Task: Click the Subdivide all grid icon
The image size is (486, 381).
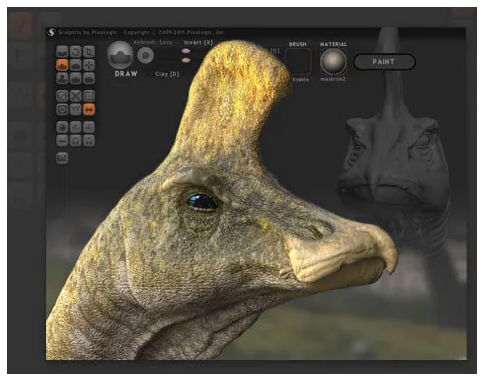Action: pyautogui.click(x=89, y=96)
